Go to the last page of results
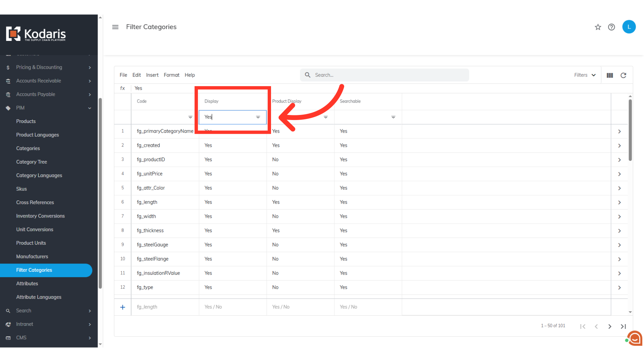Viewport: 644px width, 362px height. click(623, 326)
